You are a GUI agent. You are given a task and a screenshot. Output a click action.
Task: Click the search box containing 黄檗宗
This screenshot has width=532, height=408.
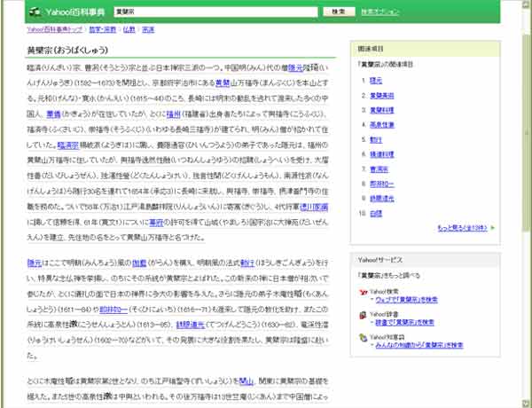(214, 12)
